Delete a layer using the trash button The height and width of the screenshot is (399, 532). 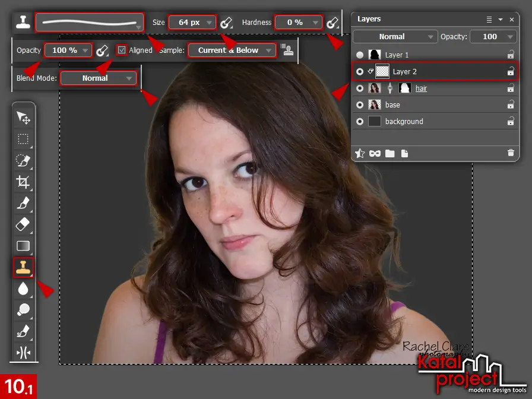point(511,153)
